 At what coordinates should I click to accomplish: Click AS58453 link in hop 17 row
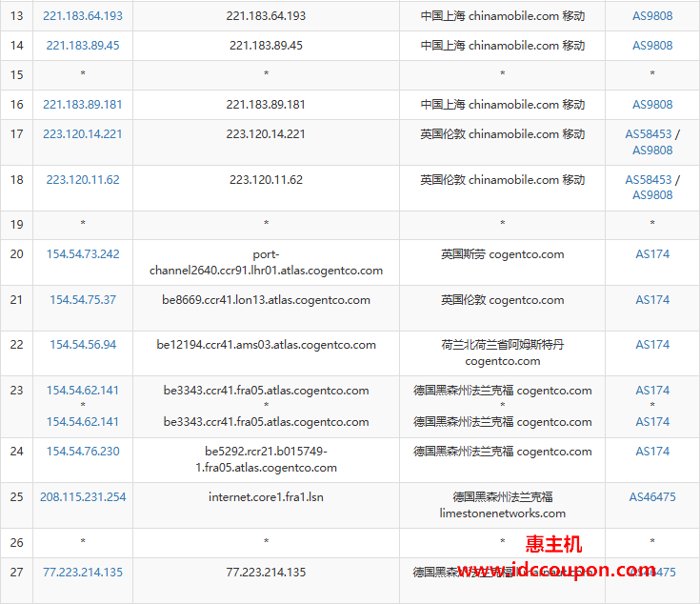[x=649, y=134]
